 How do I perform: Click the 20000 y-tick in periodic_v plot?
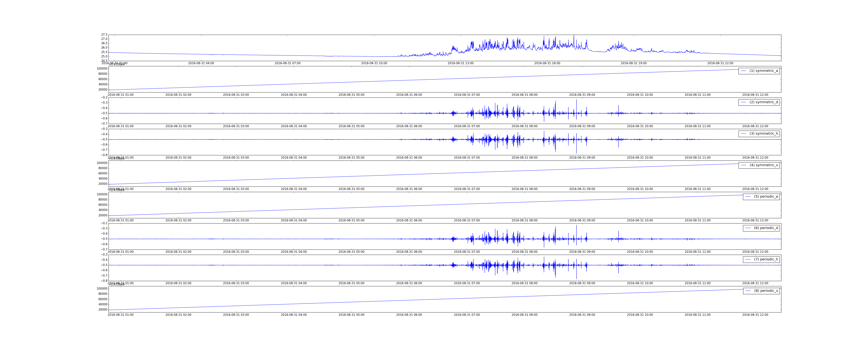point(103,310)
